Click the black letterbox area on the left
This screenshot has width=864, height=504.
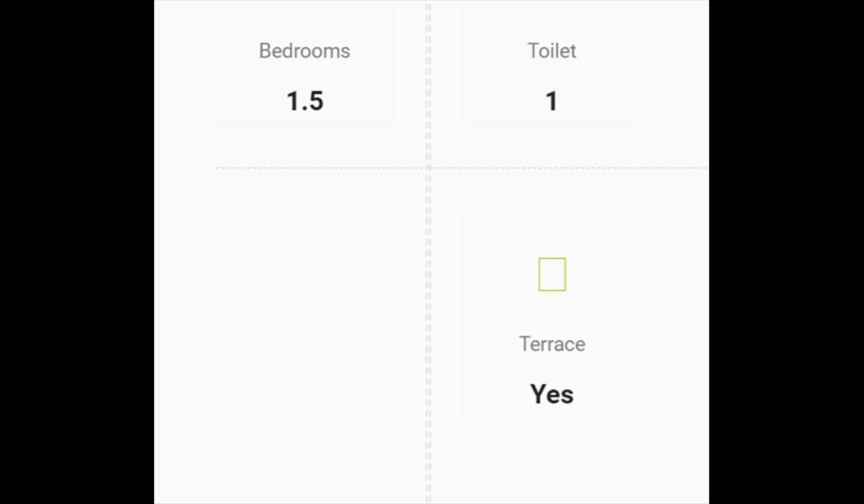(76, 252)
